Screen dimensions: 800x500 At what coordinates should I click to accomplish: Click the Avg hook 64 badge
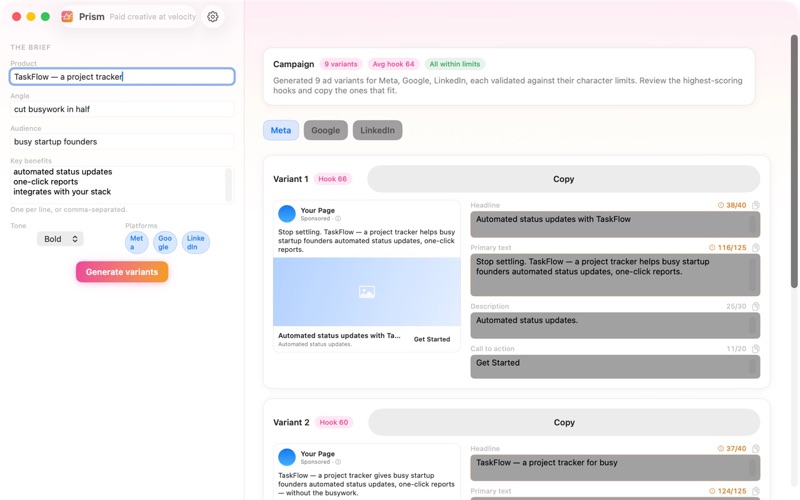coord(393,64)
